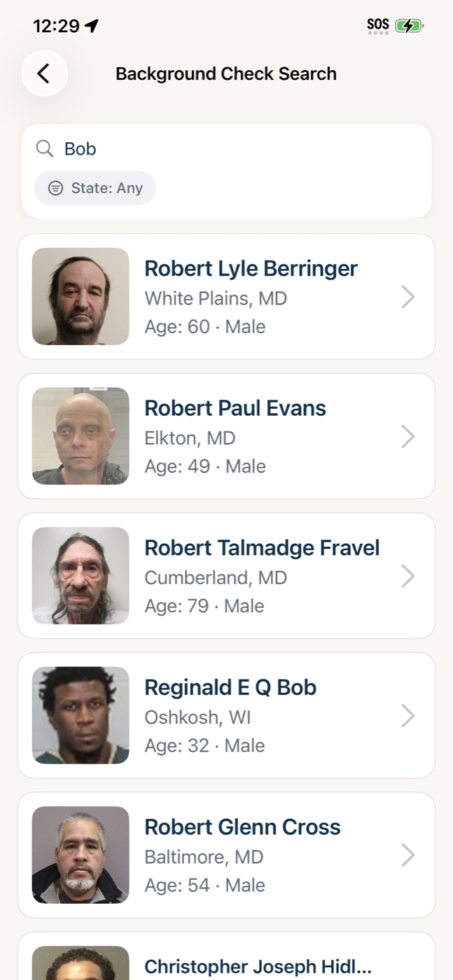This screenshot has width=453, height=980.
Task: Tap the SOS status indicator
Action: [377, 26]
